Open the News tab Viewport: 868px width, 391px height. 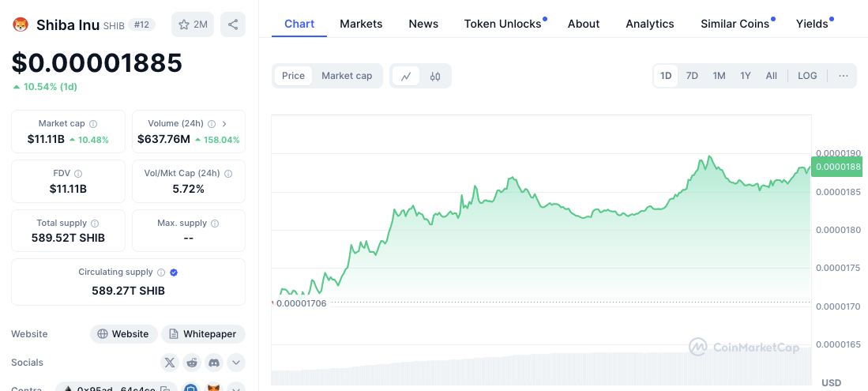pos(423,24)
